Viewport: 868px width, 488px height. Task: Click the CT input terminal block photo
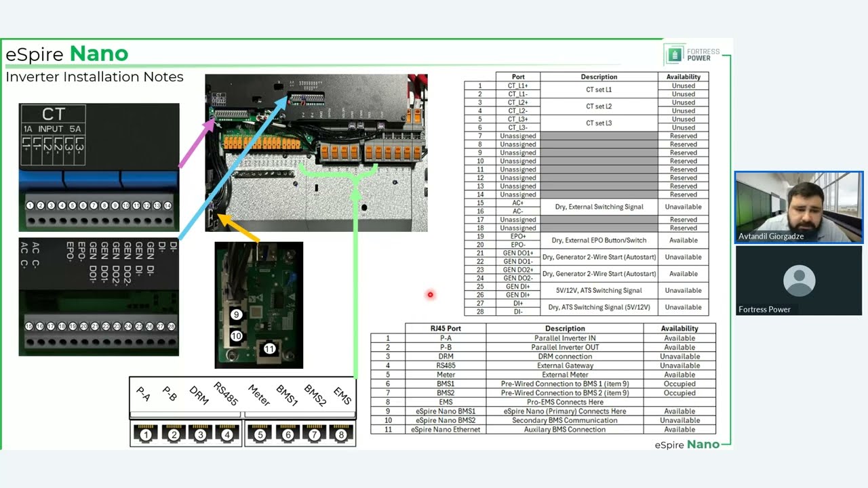tap(99, 167)
